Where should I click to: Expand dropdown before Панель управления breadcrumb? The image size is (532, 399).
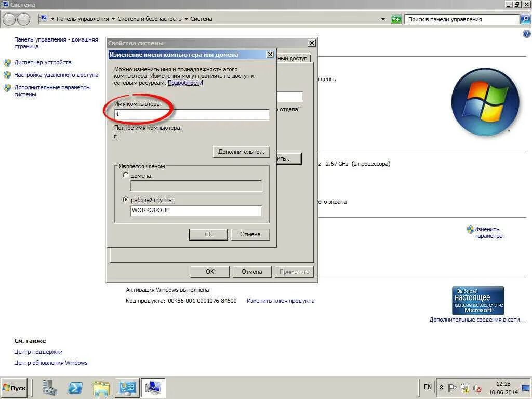pos(52,19)
